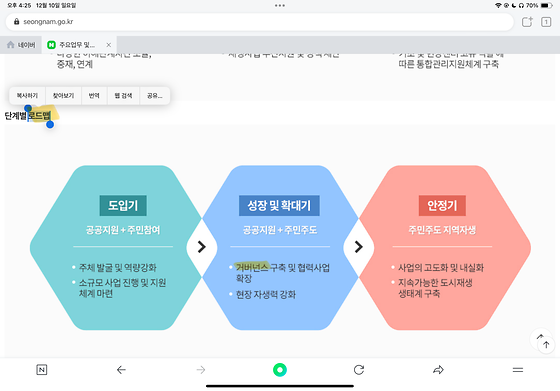Tap the green Naver search circle button

click(x=280, y=370)
